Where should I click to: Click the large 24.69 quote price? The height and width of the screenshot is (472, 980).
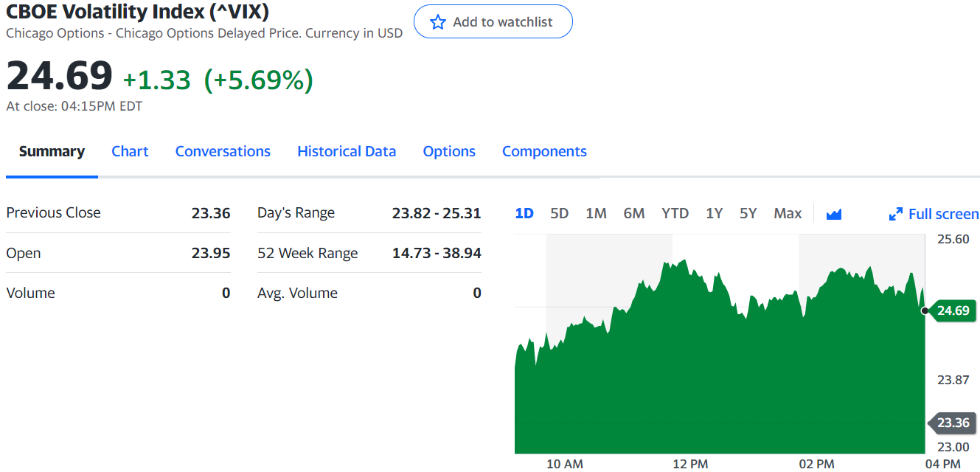pyautogui.click(x=60, y=76)
